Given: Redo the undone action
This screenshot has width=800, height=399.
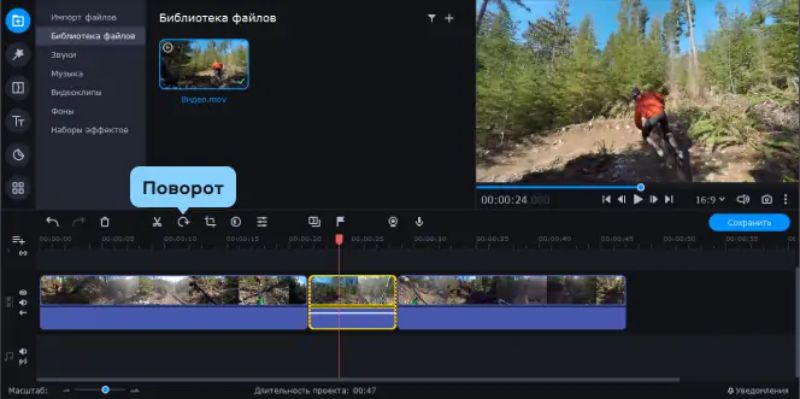Looking at the screenshot, I should 79,222.
